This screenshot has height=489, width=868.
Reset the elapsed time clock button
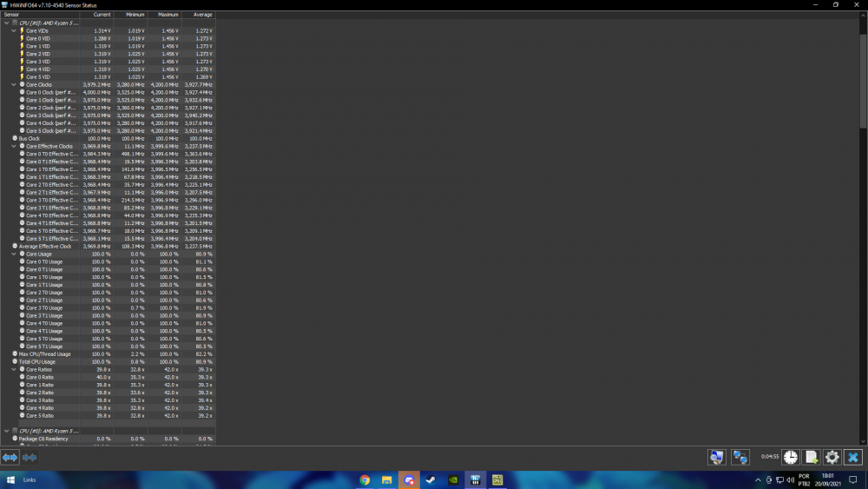tap(791, 458)
